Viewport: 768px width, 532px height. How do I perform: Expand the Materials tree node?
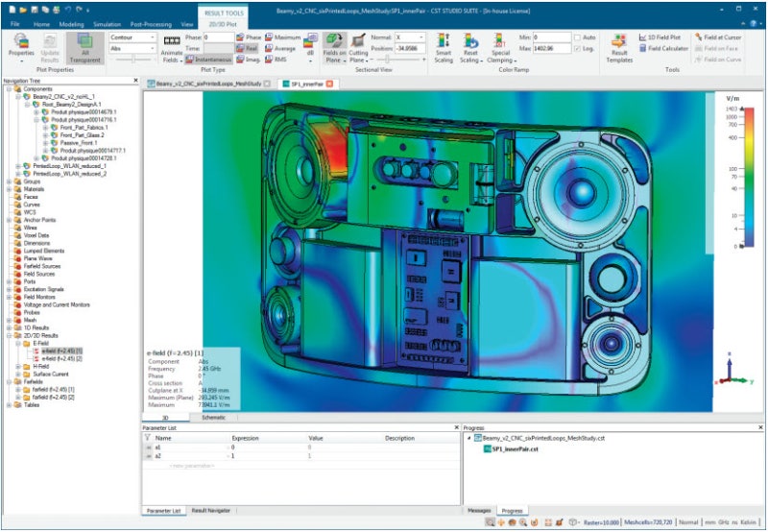click(9, 189)
